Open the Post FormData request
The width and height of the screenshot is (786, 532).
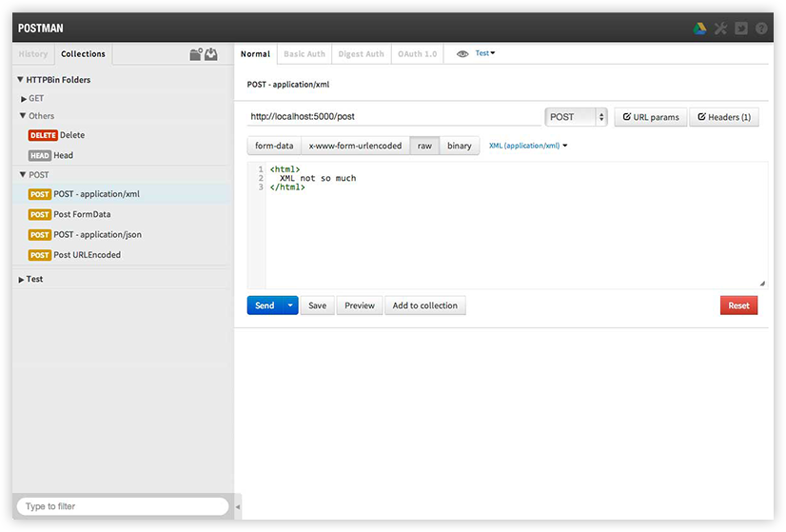coord(82,214)
